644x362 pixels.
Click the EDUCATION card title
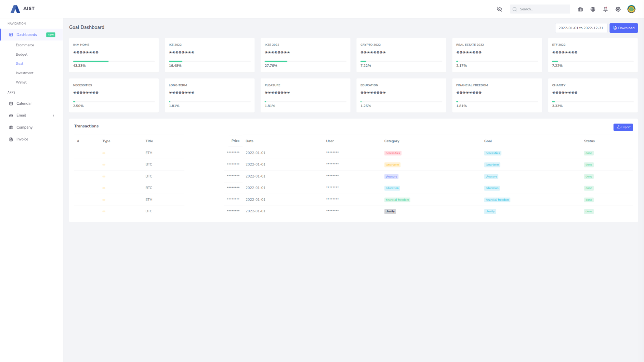point(369,85)
